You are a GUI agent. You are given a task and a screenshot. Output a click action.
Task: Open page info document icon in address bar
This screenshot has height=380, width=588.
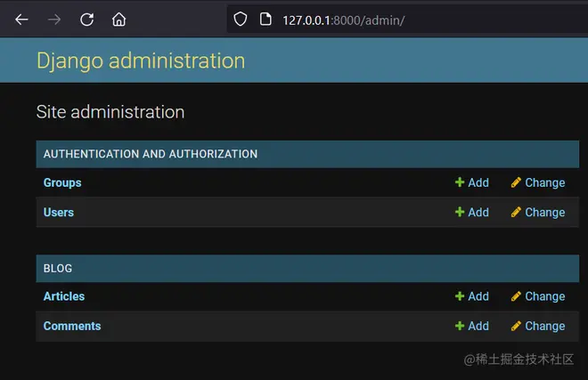tap(265, 19)
